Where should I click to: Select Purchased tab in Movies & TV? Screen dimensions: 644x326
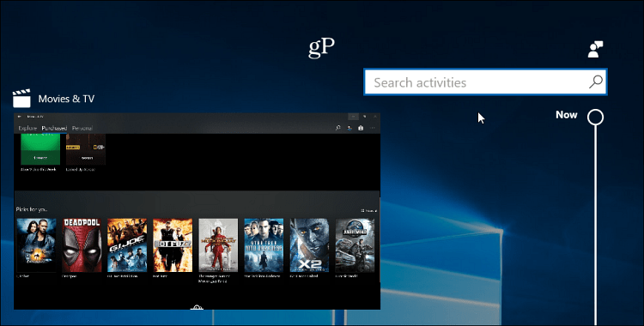click(x=54, y=128)
